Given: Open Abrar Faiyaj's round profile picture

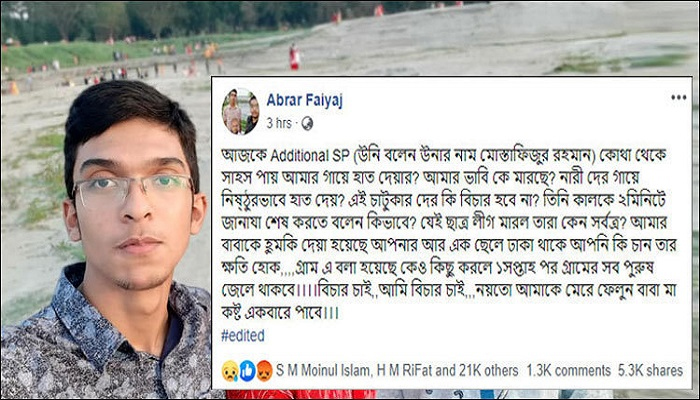Looking at the screenshot, I should (x=241, y=111).
